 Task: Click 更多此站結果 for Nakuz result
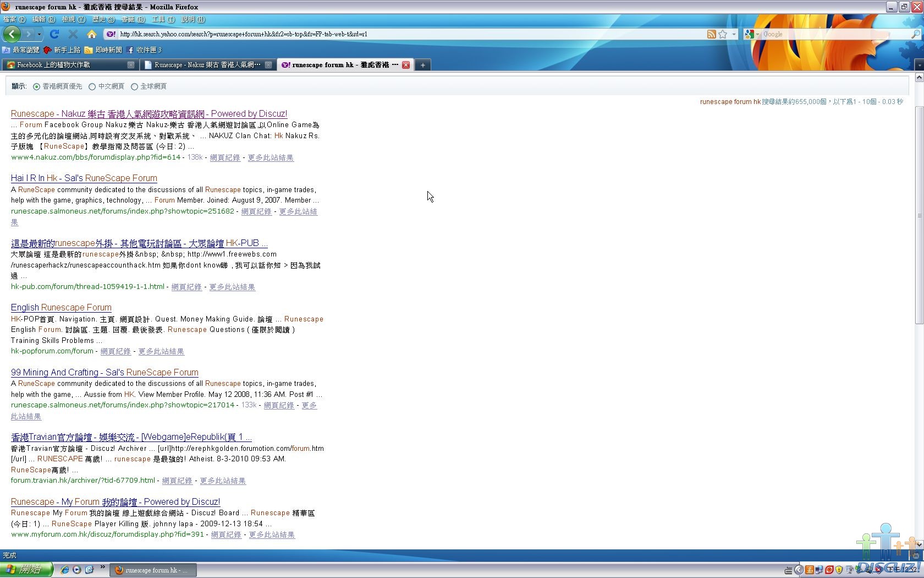click(271, 158)
